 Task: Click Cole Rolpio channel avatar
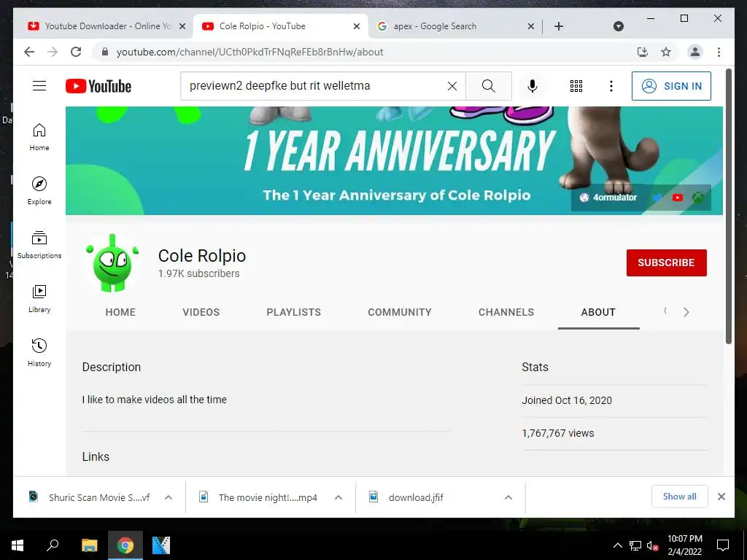coord(112,262)
